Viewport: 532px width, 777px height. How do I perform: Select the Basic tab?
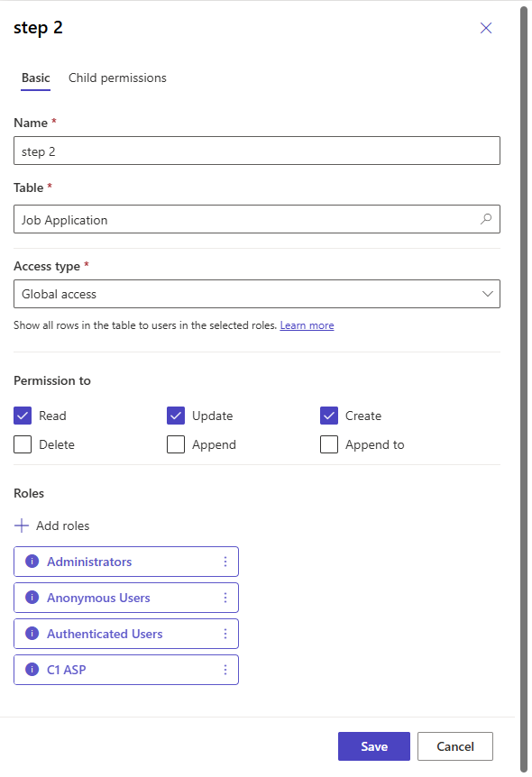coord(35,78)
